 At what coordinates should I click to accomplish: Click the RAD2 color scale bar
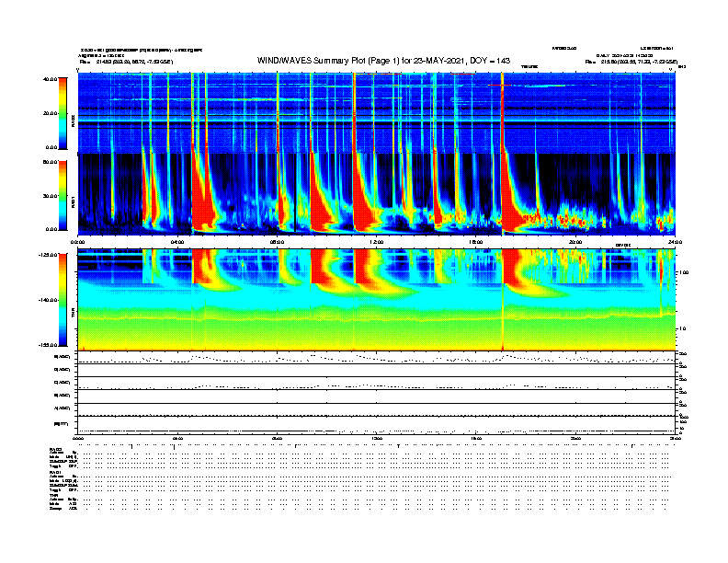click(x=63, y=113)
